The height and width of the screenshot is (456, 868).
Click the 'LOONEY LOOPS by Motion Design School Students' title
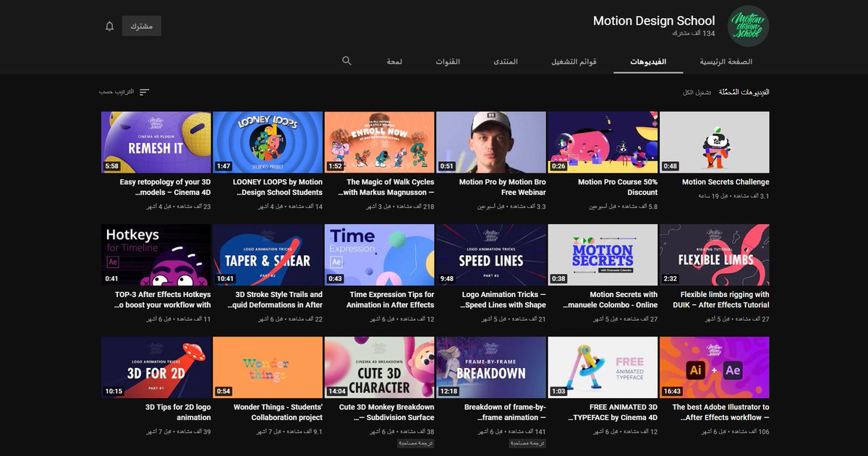click(277, 187)
